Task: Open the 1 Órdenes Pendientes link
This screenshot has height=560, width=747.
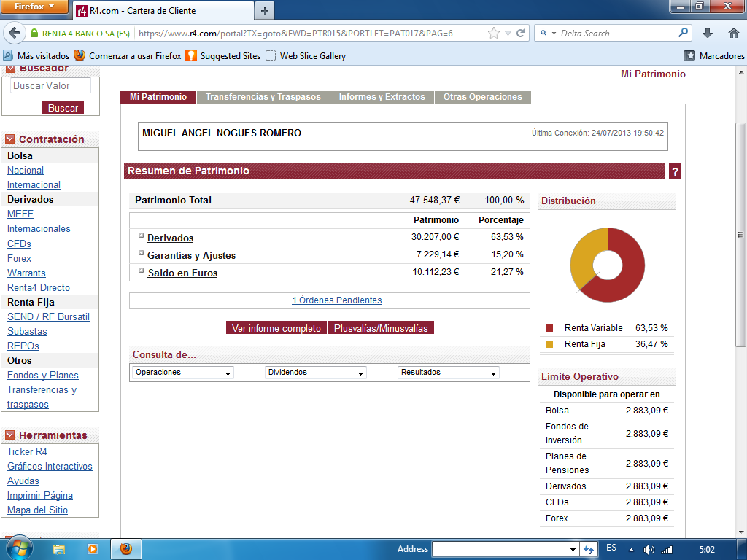Action: coord(336,300)
